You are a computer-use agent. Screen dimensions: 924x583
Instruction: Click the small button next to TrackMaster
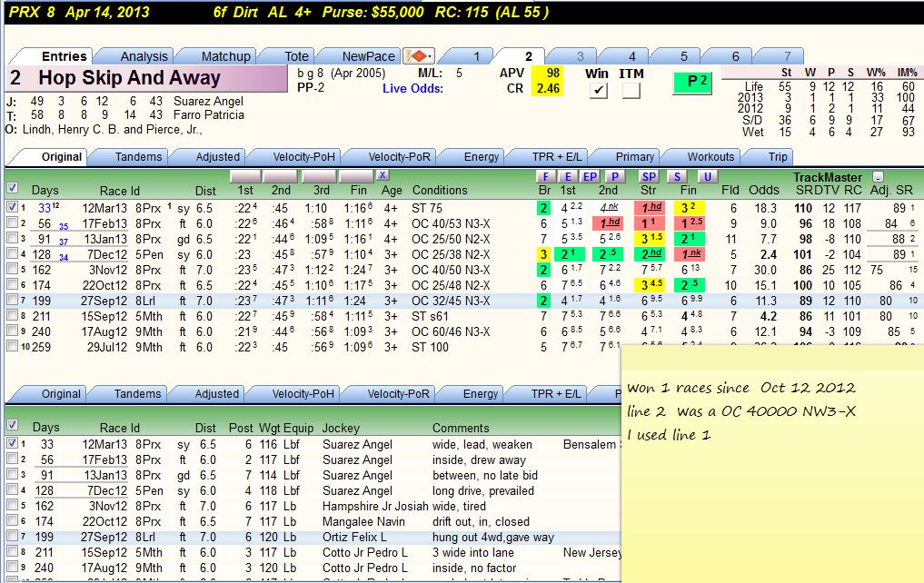click(x=878, y=177)
